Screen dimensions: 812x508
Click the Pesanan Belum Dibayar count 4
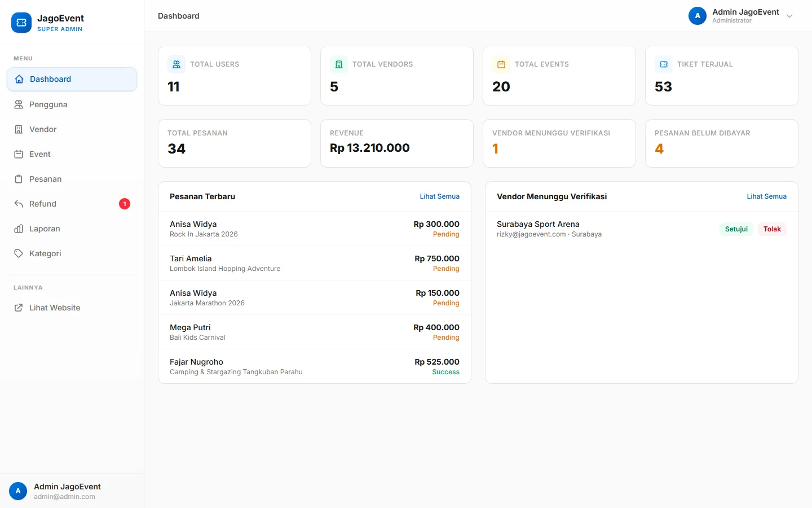[659, 148]
